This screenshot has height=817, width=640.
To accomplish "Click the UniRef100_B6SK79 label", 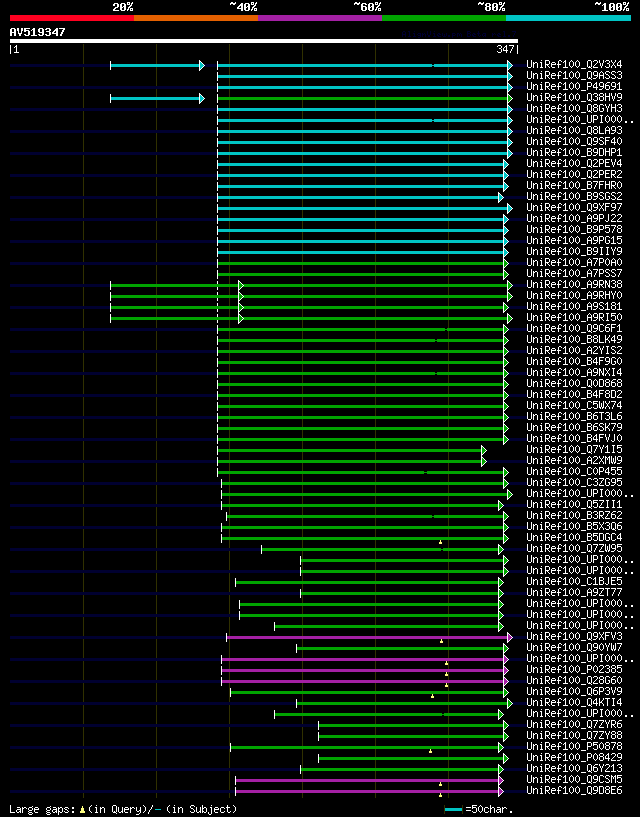I will (x=574, y=427).
